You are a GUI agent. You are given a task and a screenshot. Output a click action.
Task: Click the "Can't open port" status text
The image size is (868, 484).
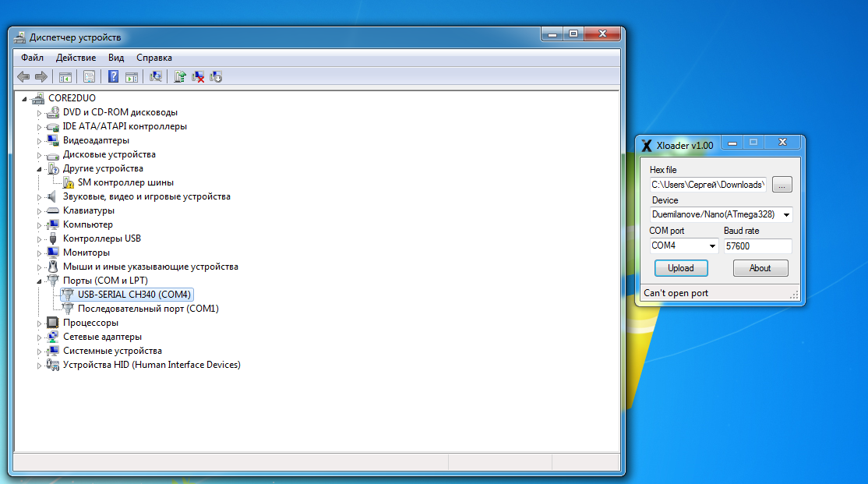(676, 293)
